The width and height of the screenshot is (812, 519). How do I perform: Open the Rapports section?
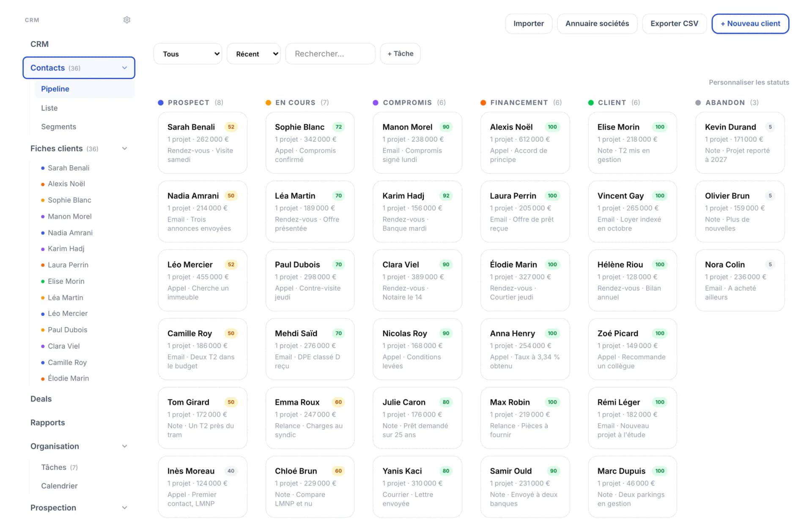[48, 423]
